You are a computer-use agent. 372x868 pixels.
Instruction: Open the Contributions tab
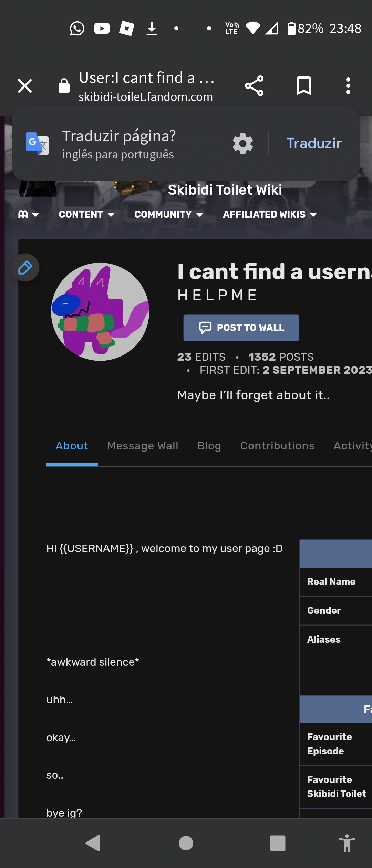pos(277,446)
